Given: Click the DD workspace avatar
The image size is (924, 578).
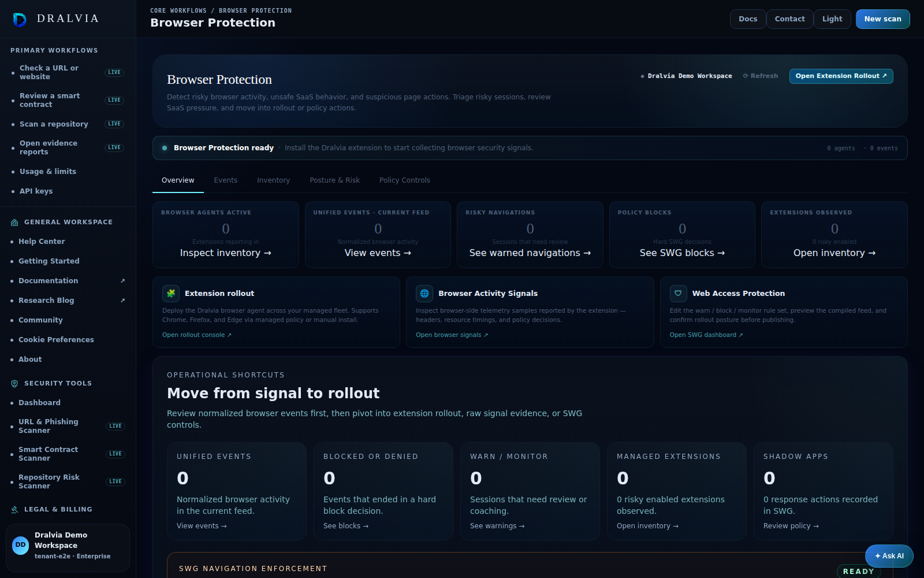Looking at the screenshot, I should [21, 545].
